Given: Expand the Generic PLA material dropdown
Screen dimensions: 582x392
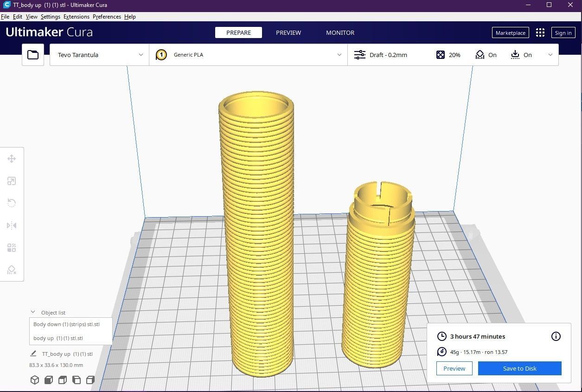Looking at the screenshot, I should pyautogui.click(x=248, y=55).
